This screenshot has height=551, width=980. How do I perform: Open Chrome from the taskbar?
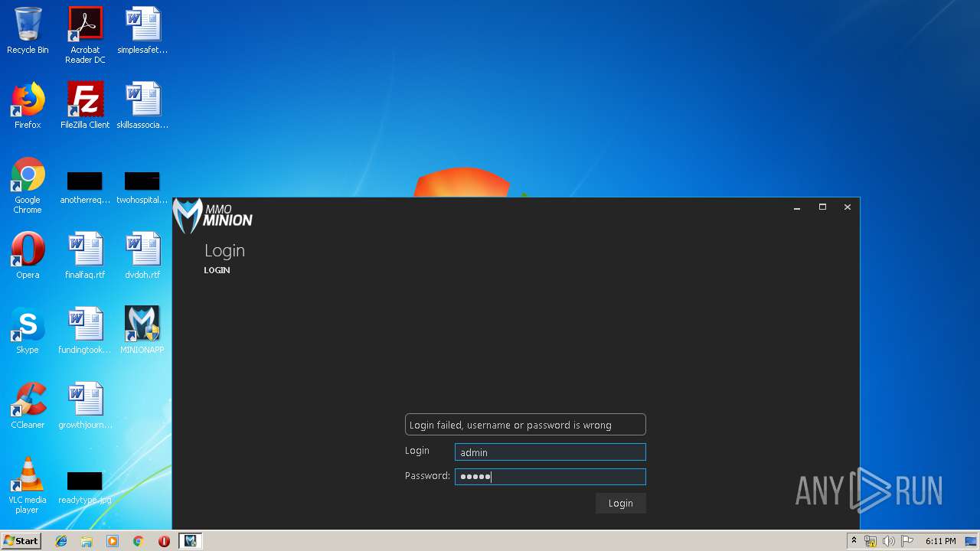click(x=139, y=541)
